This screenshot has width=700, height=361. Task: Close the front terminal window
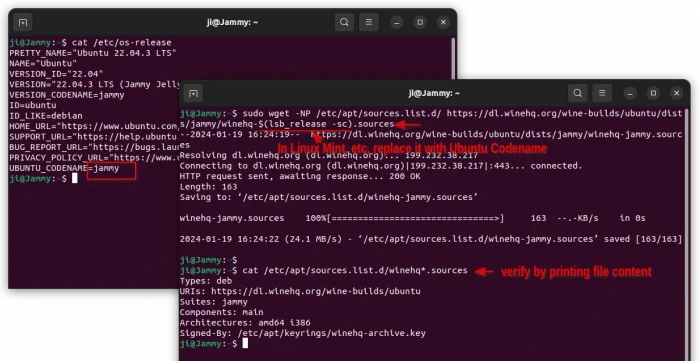[676, 93]
